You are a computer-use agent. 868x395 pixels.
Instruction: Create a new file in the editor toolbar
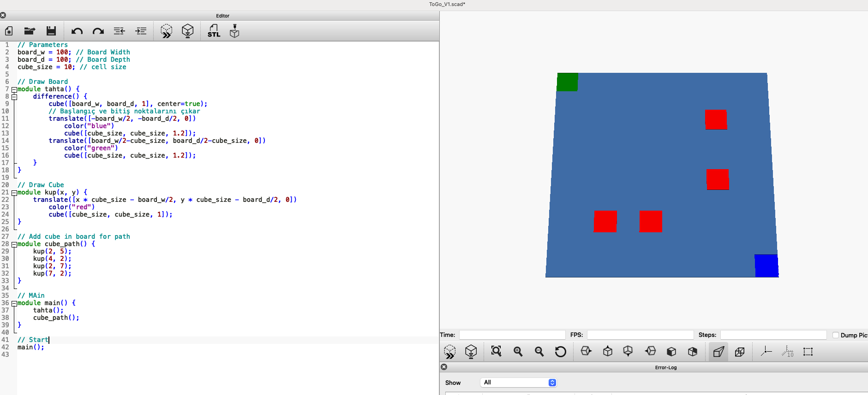point(9,31)
